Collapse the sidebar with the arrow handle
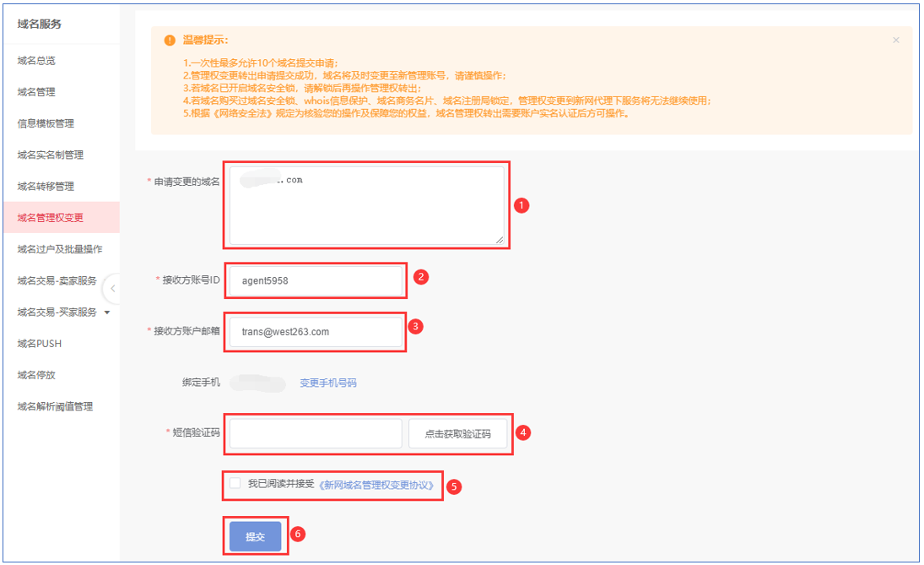This screenshot has height=565, width=924. tap(111, 289)
